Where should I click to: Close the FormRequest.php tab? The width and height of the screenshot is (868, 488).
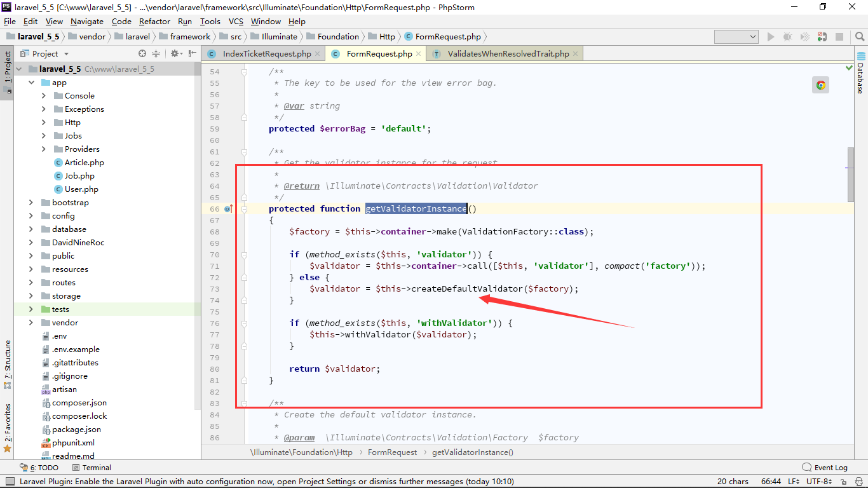[x=418, y=54]
